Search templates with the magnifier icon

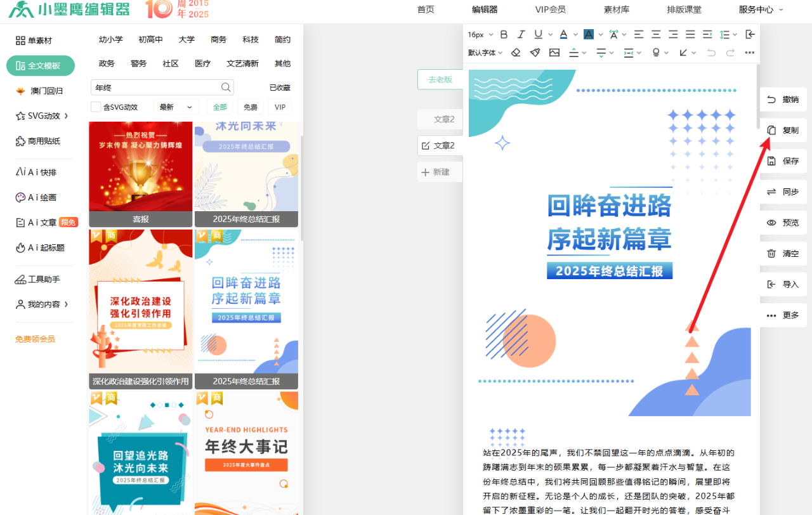pyautogui.click(x=226, y=88)
